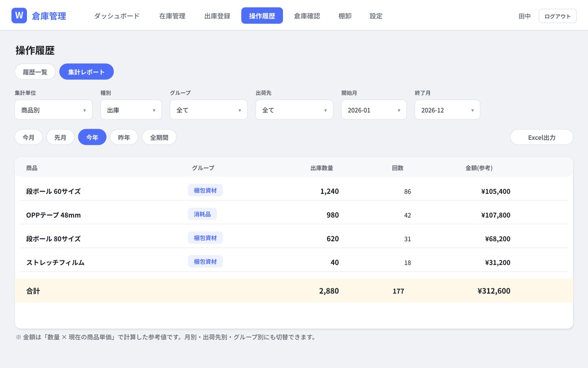The image size is (588, 368).
Task: Click the quantity value 620
Action: point(333,238)
